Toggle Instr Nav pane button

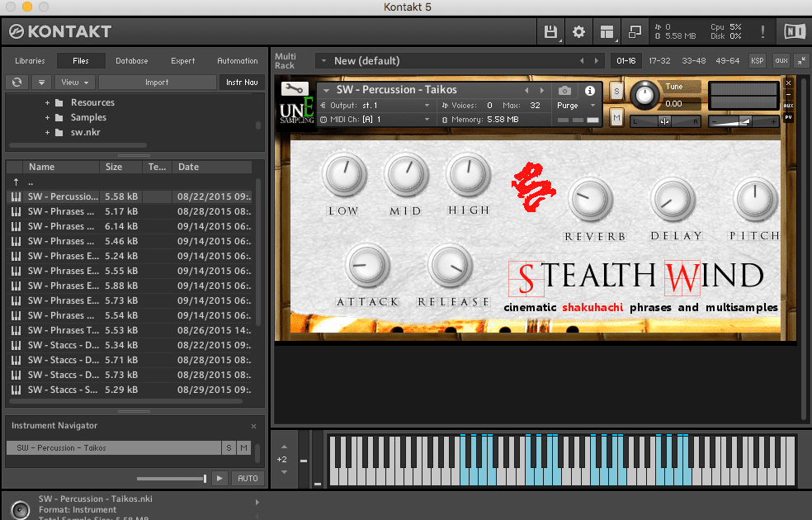click(242, 83)
